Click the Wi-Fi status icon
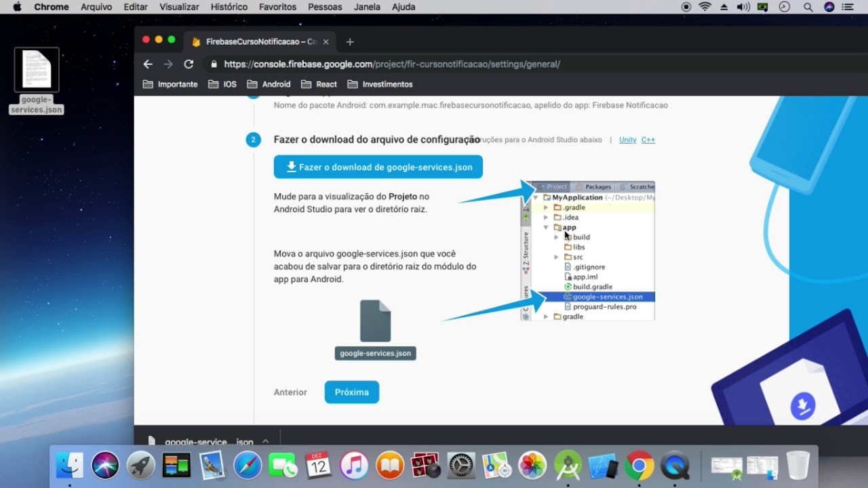868x488 pixels. [705, 7]
